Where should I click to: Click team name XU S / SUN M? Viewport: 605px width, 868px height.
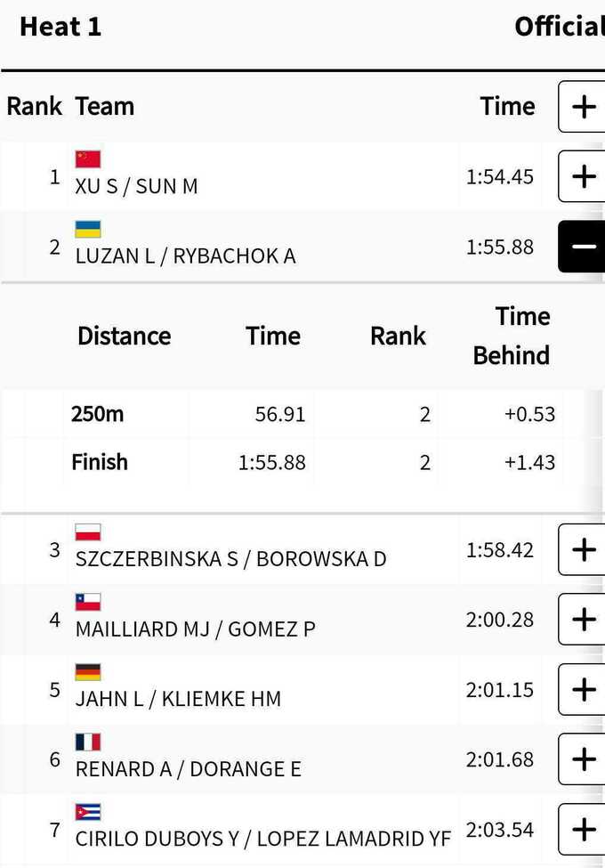click(137, 187)
